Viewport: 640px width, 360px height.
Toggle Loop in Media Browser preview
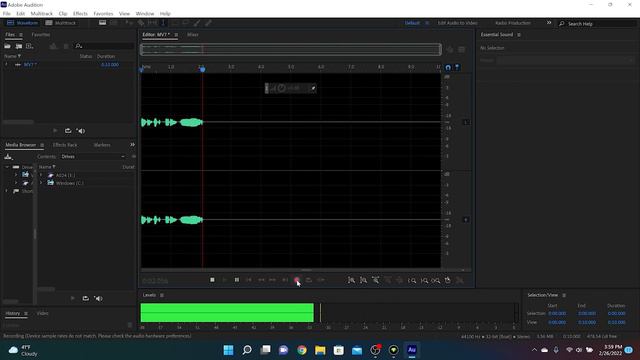(85, 298)
